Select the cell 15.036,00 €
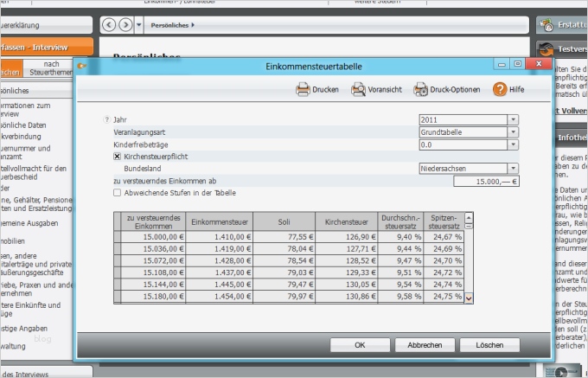Image resolution: width=588 pixels, height=378 pixels. tap(153, 248)
